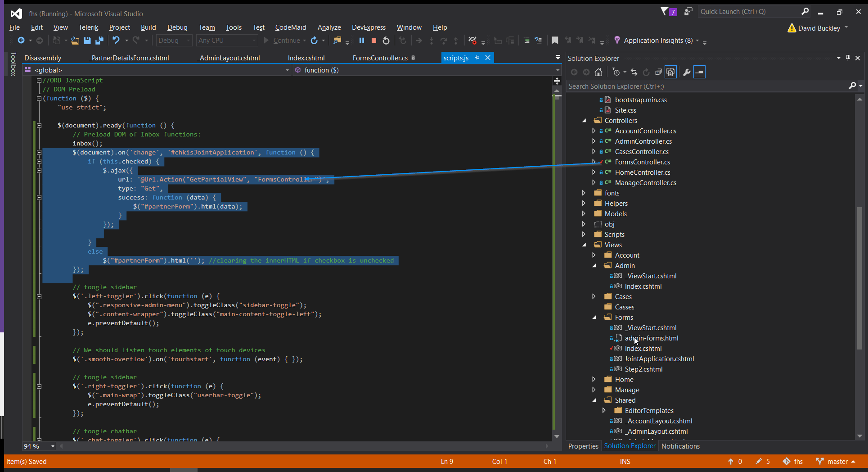Click the Break All pause button
Screen dimensions: 868x472
pos(361,41)
